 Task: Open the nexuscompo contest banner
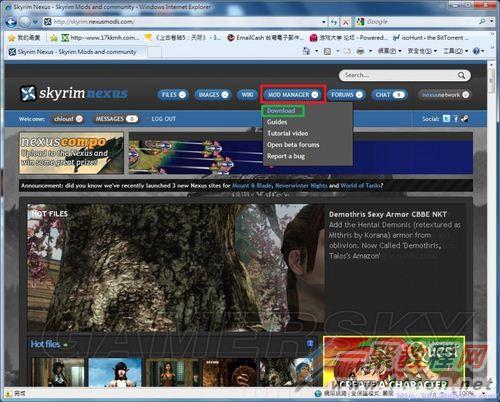coord(71,153)
